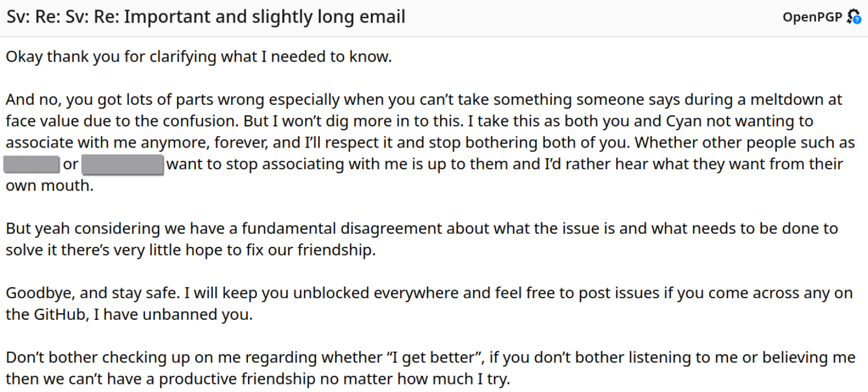Click the word 'meltdown' in second paragraph
The image size is (868, 392).
(786, 100)
